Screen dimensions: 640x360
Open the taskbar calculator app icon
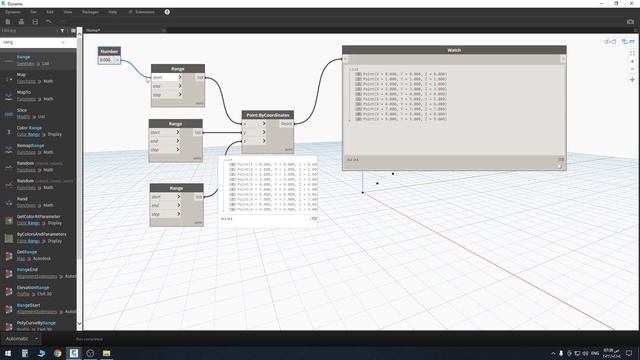pyautogui.click(x=24, y=353)
